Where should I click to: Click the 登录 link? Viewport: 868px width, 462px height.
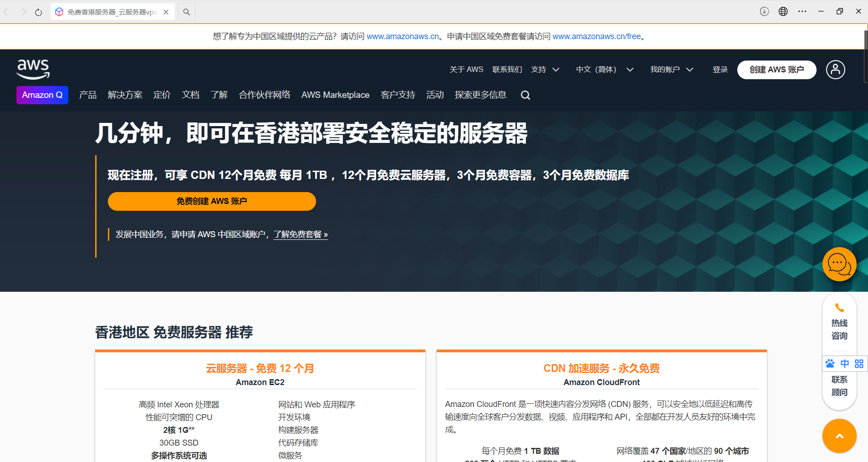coord(720,70)
